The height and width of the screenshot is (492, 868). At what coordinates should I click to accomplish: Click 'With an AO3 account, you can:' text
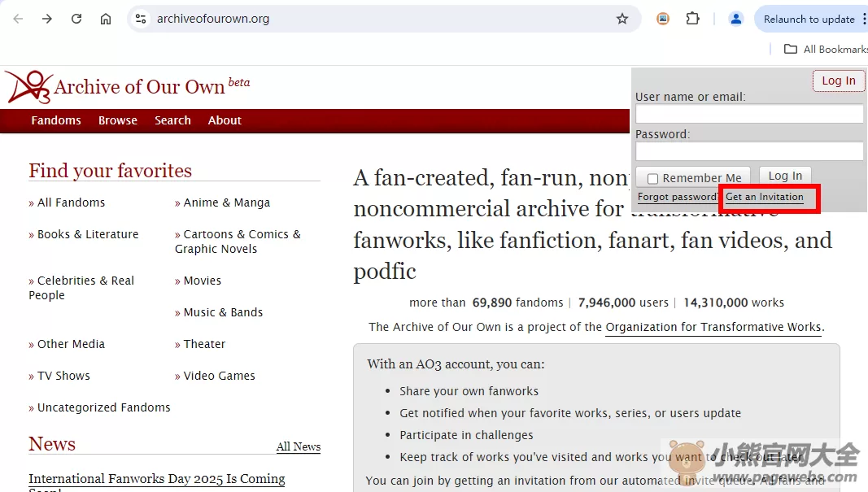[456, 364]
